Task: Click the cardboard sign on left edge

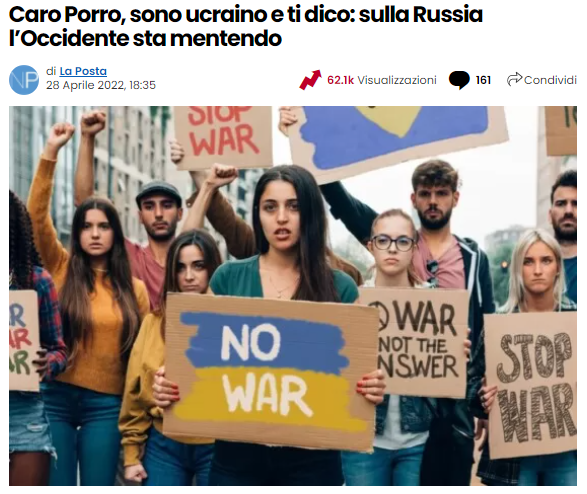Action: [x=23, y=341]
